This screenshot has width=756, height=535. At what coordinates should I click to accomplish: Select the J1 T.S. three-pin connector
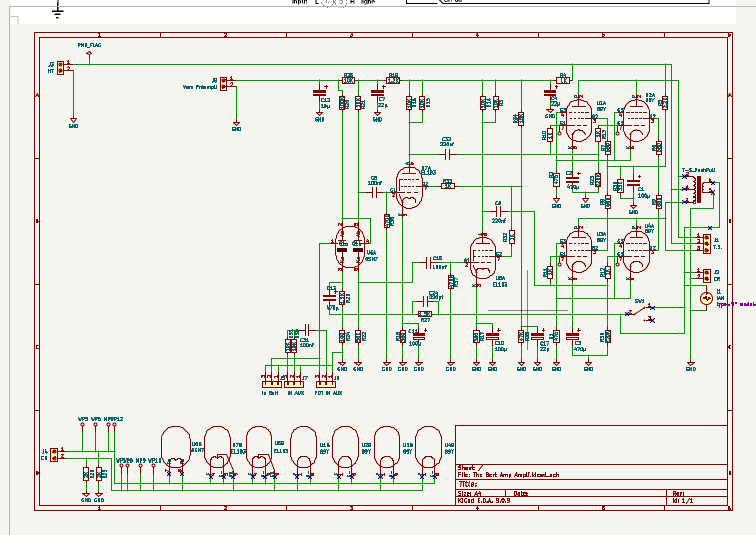(706, 243)
